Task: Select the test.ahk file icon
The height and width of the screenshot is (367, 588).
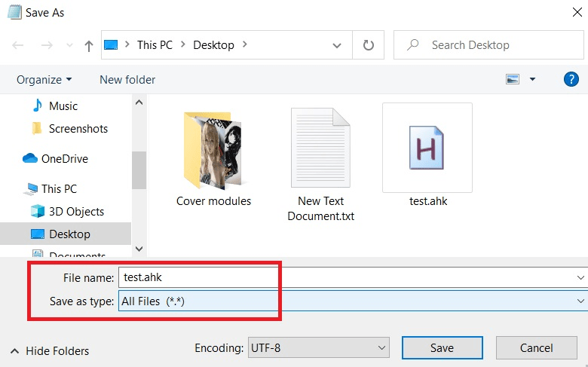Action: (427, 148)
